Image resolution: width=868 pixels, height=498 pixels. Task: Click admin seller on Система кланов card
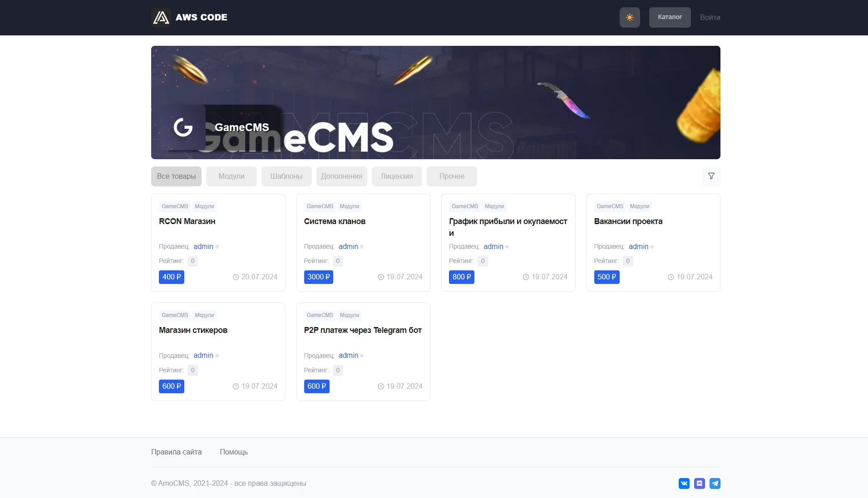[348, 246]
